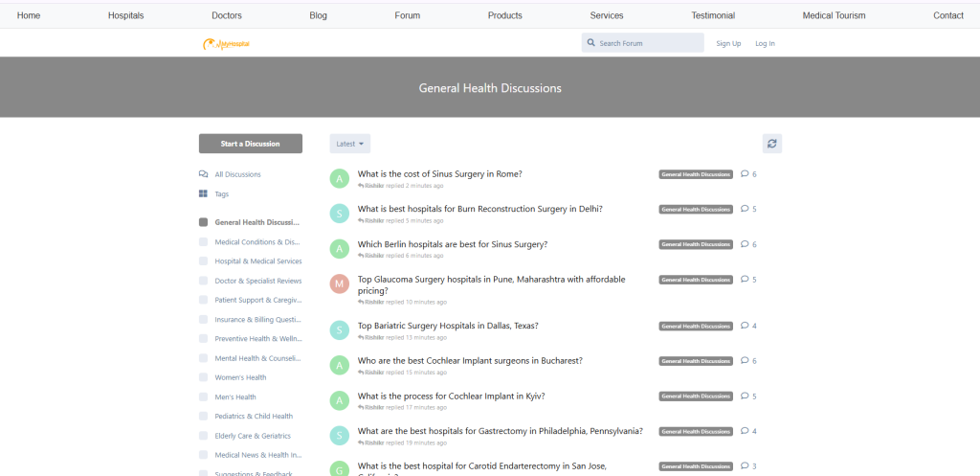Click avatar A beside Cochlear Implant Bucharest post
Viewport: 980px width, 476px height.
click(x=340, y=365)
